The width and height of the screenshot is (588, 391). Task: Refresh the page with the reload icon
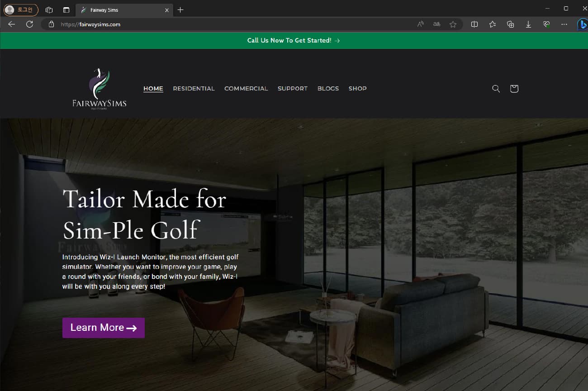29,24
